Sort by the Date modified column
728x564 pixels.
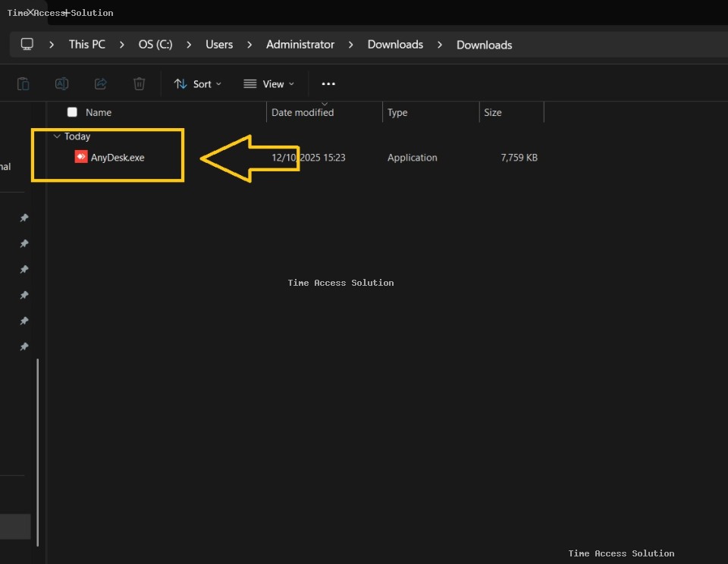(x=303, y=112)
